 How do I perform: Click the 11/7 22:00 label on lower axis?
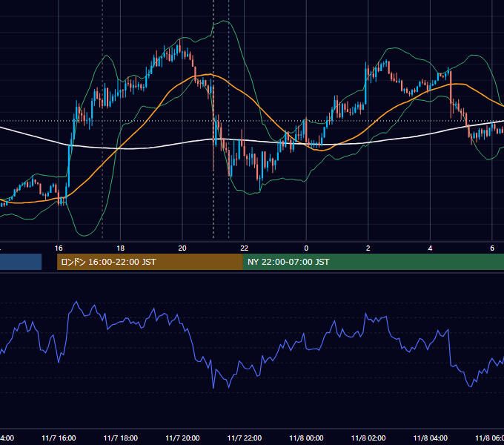click(x=245, y=438)
